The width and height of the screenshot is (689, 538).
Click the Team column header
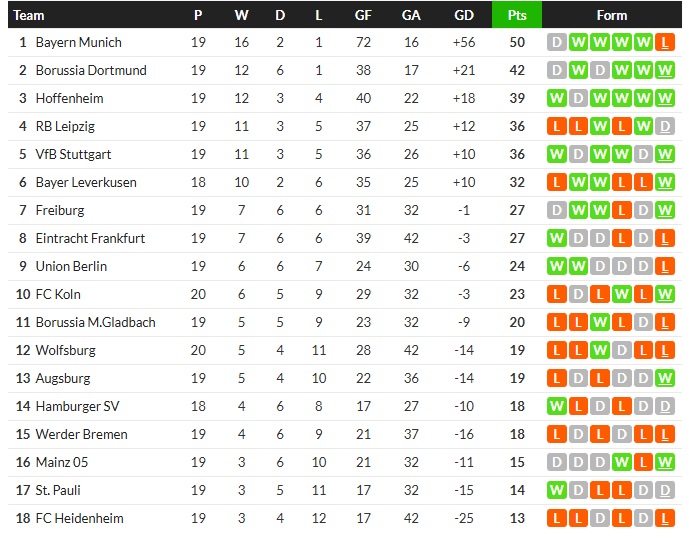(30, 15)
